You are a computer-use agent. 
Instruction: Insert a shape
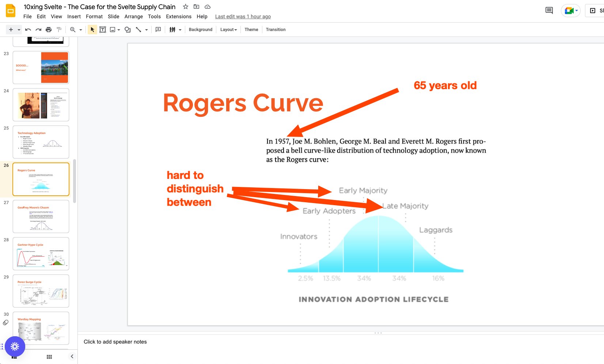128,30
